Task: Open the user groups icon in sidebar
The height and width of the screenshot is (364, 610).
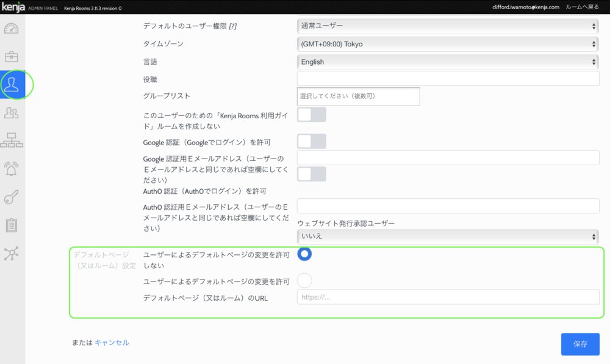Action: [x=11, y=113]
